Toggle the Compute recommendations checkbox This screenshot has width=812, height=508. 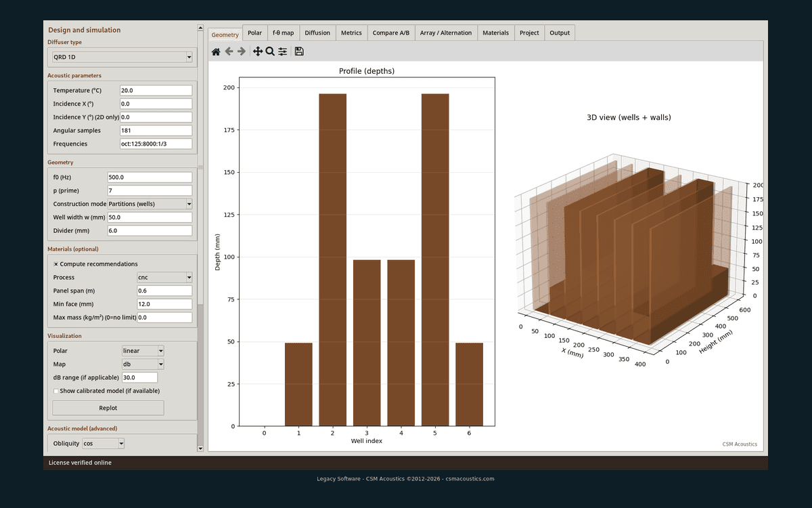coord(56,264)
